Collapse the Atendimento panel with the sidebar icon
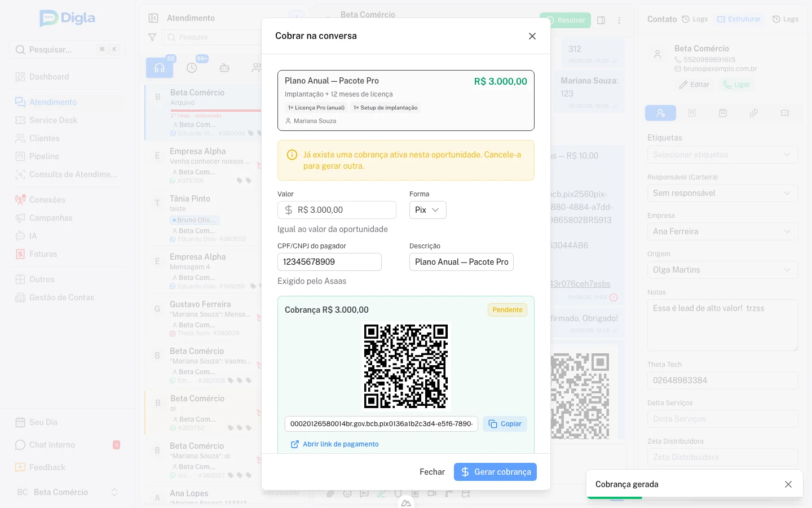 153,18
